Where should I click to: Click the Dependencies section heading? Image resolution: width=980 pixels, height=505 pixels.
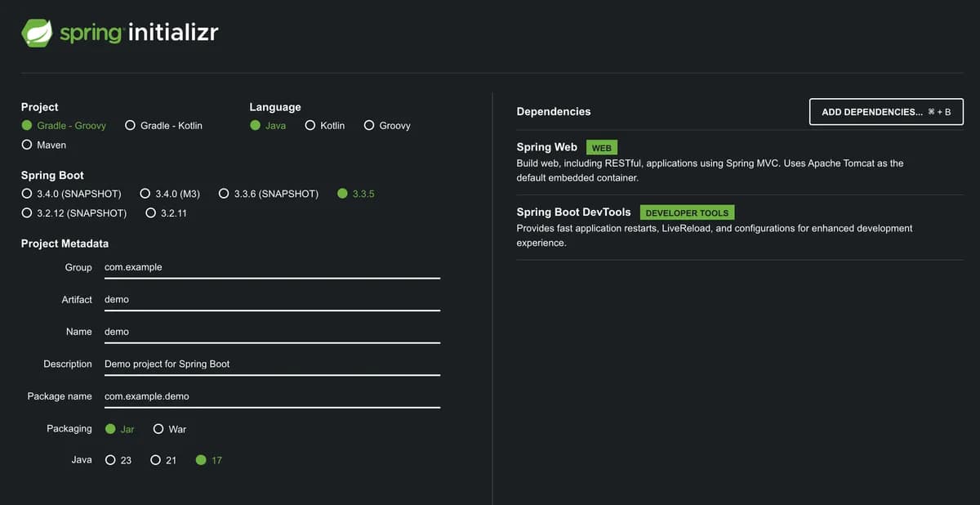(554, 111)
